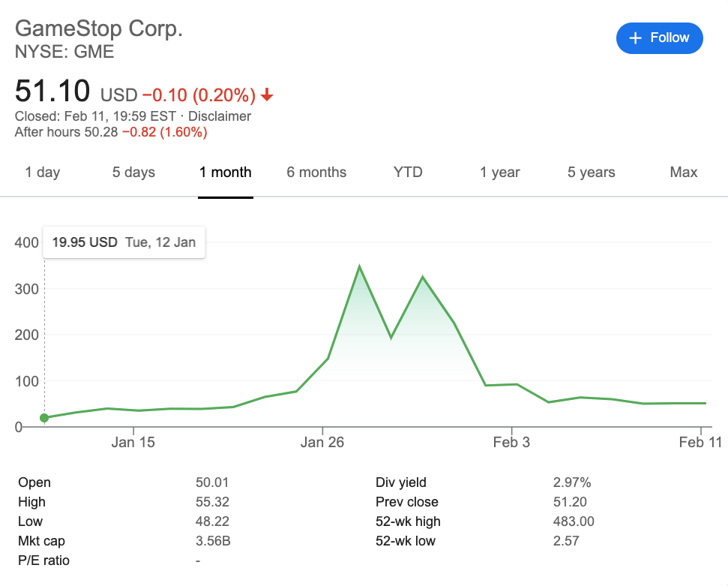
Task: Show the 6 months chart range
Action: pyautogui.click(x=316, y=173)
